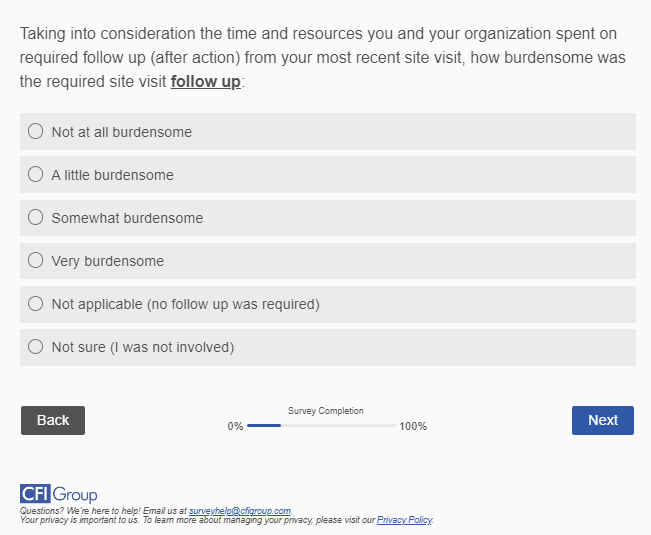Image resolution: width=651 pixels, height=535 pixels.
Task: Open the Privacy Policy link
Action: click(x=404, y=520)
